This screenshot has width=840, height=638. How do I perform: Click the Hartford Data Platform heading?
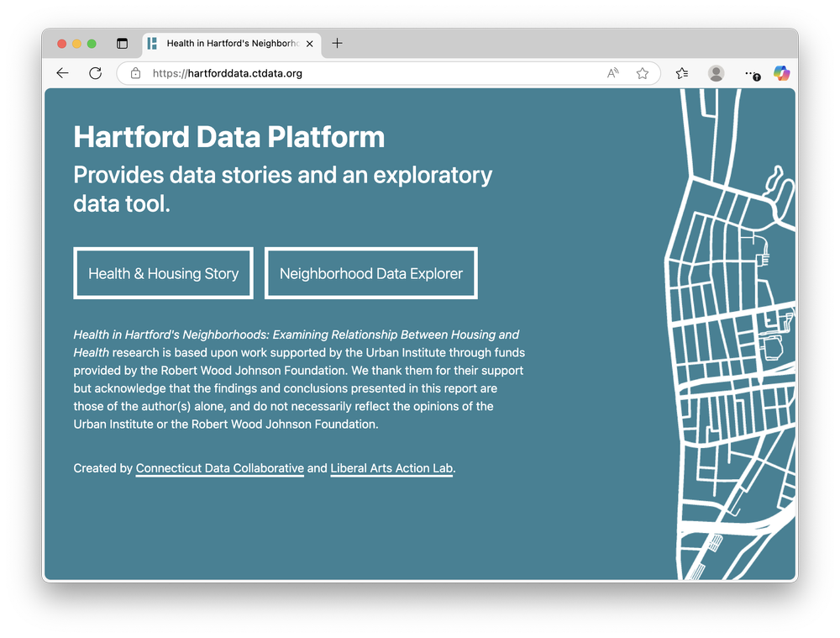229,137
